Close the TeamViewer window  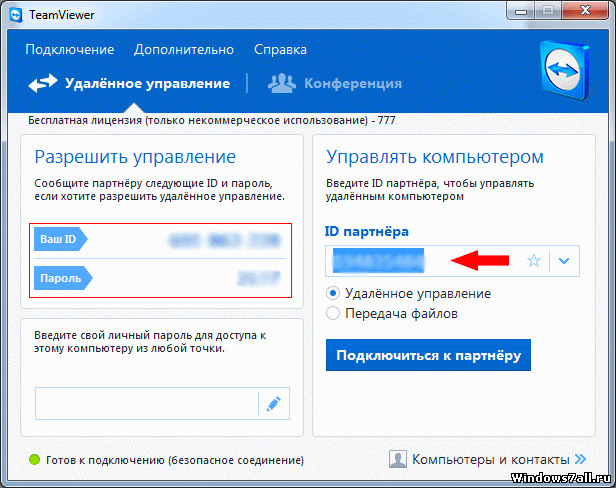pos(585,11)
